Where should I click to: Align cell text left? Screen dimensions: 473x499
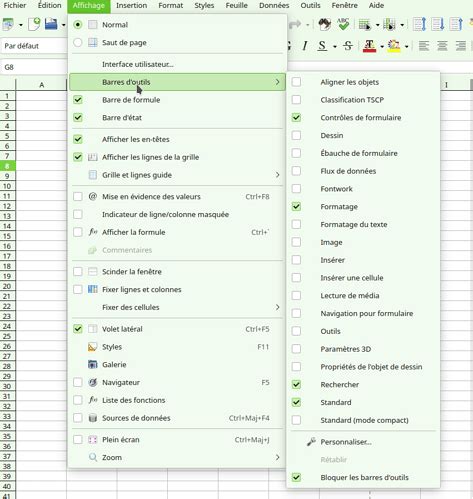click(x=424, y=46)
